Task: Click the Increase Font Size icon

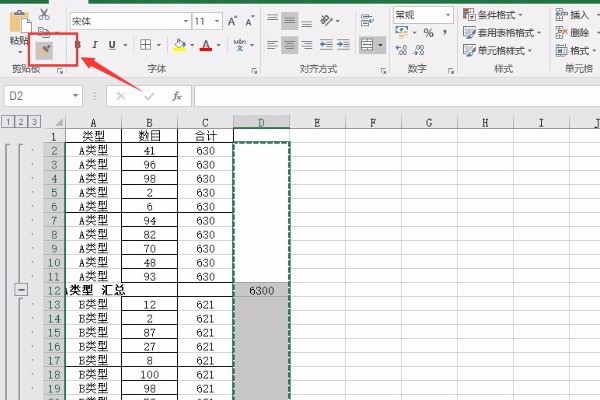Action: click(x=233, y=20)
